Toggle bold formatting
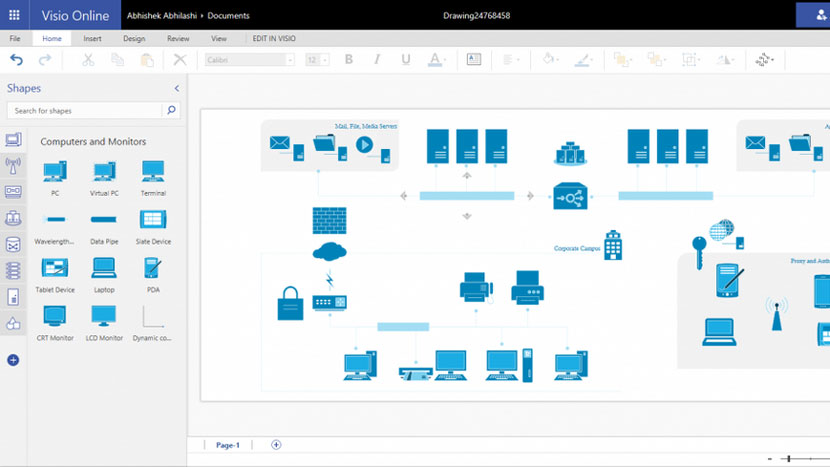Image resolution: width=830 pixels, height=467 pixels. pyautogui.click(x=349, y=60)
